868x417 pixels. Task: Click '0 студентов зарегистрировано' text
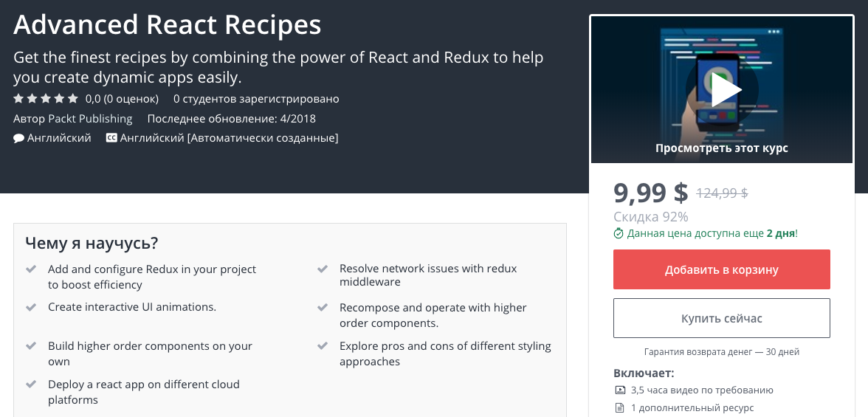click(x=256, y=99)
